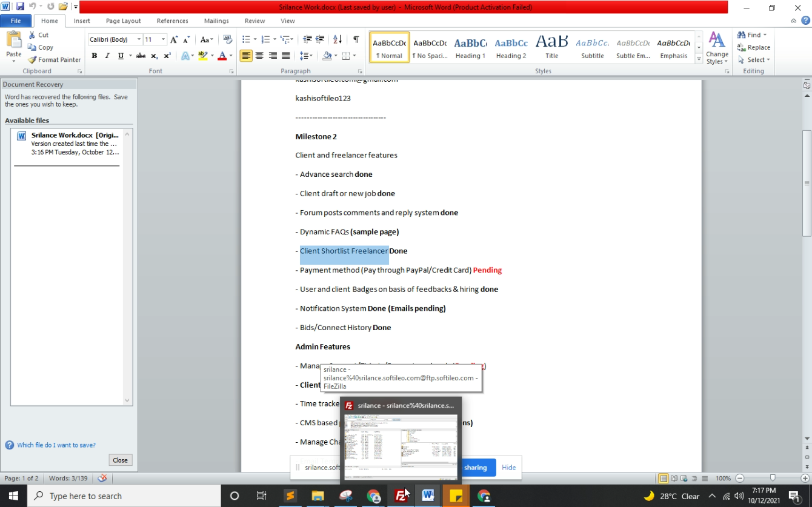This screenshot has width=812, height=507.
Task: Open FileZilla from the Windows taskbar
Action: pos(401,496)
